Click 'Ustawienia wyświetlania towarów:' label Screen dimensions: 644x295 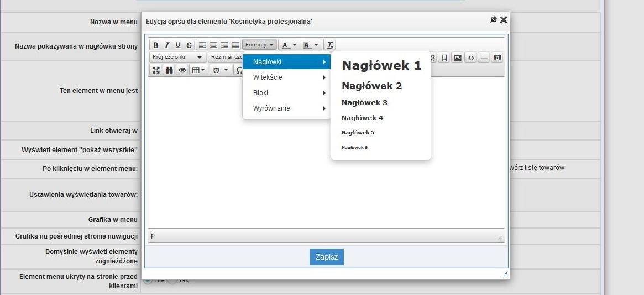83,195
